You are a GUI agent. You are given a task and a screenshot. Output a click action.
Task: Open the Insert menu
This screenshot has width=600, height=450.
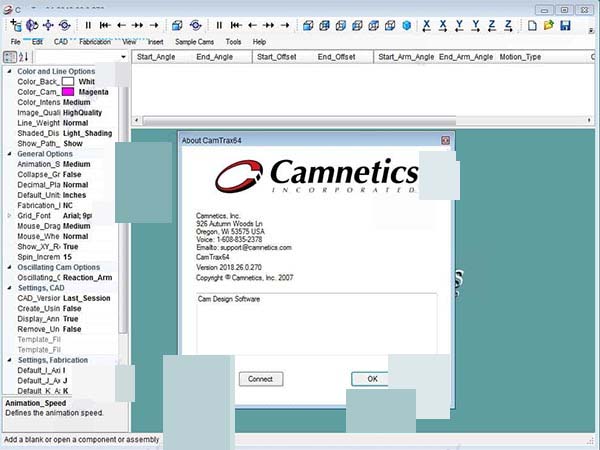click(x=155, y=42)
